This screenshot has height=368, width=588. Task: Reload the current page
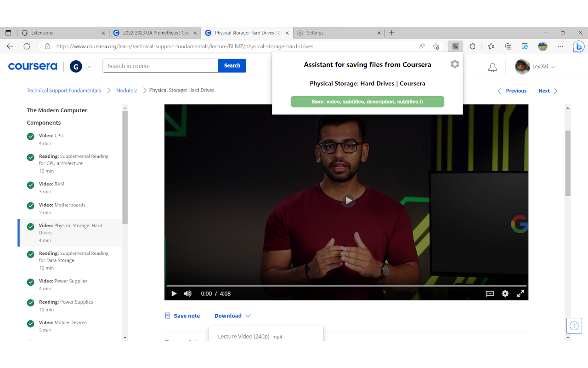(27, 46)
